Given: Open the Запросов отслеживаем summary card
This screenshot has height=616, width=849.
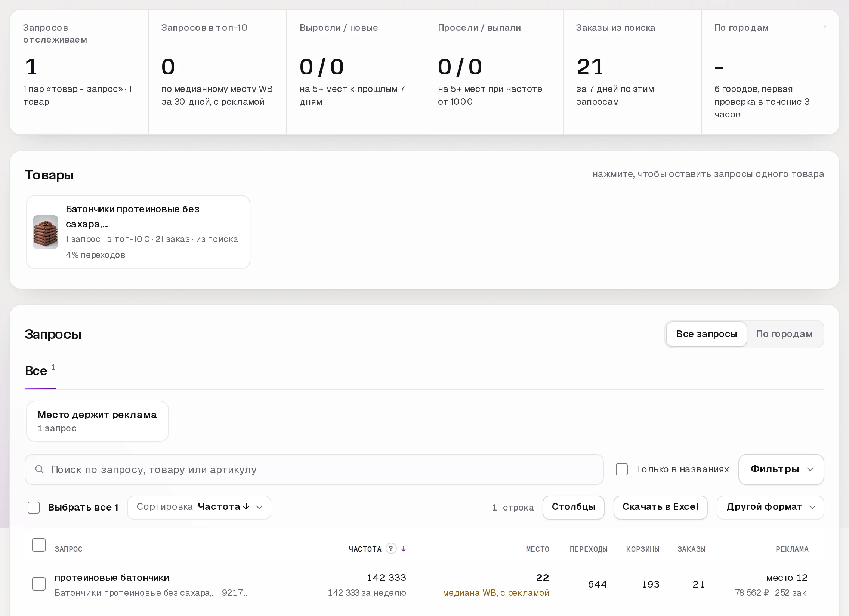Looking at the screenshot, I should (79, 71).
